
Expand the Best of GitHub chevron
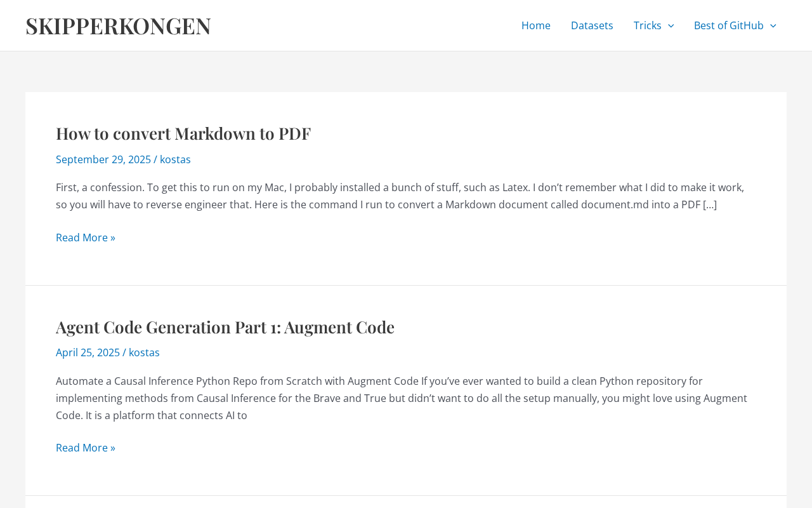[773, 25]
